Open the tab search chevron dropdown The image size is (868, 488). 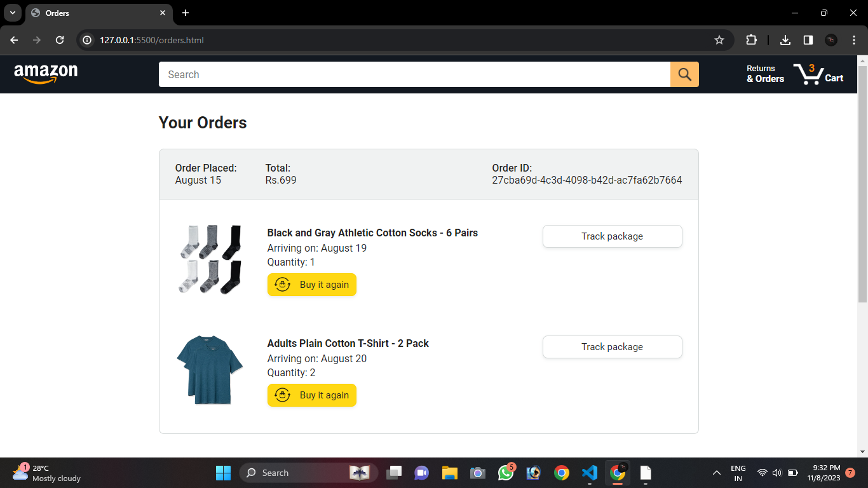click(12, 13)
